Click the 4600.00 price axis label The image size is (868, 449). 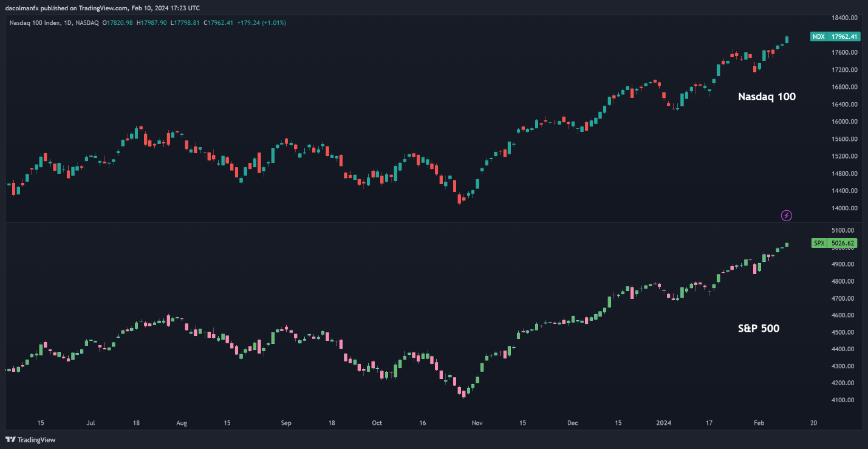click(843, 315)
